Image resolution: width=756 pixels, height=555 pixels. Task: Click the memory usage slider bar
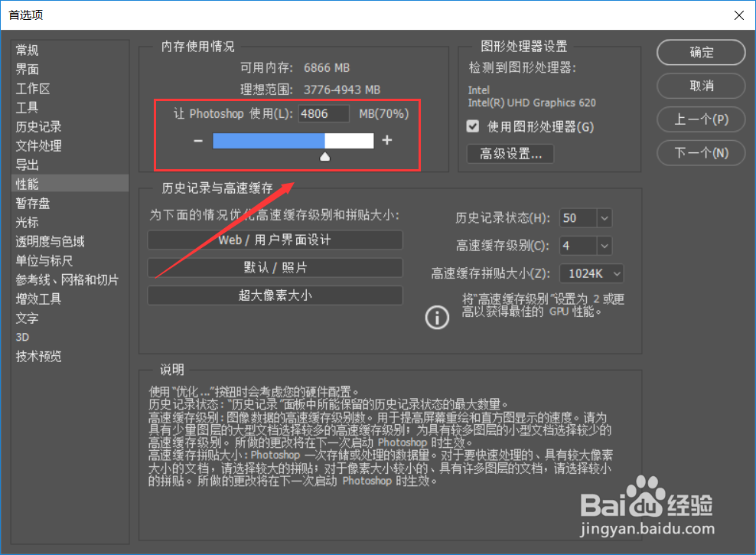[x=293, y=141]
